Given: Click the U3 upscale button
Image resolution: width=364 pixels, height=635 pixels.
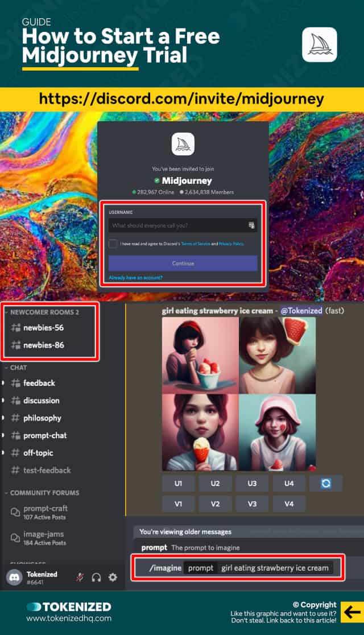Looking at the screenshot, I should pos(253,483).
